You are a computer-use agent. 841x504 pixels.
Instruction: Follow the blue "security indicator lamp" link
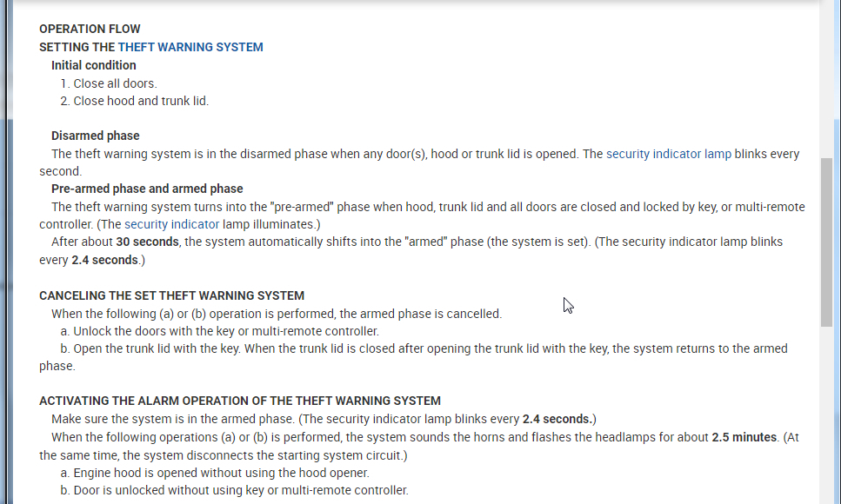coord(668,154)
